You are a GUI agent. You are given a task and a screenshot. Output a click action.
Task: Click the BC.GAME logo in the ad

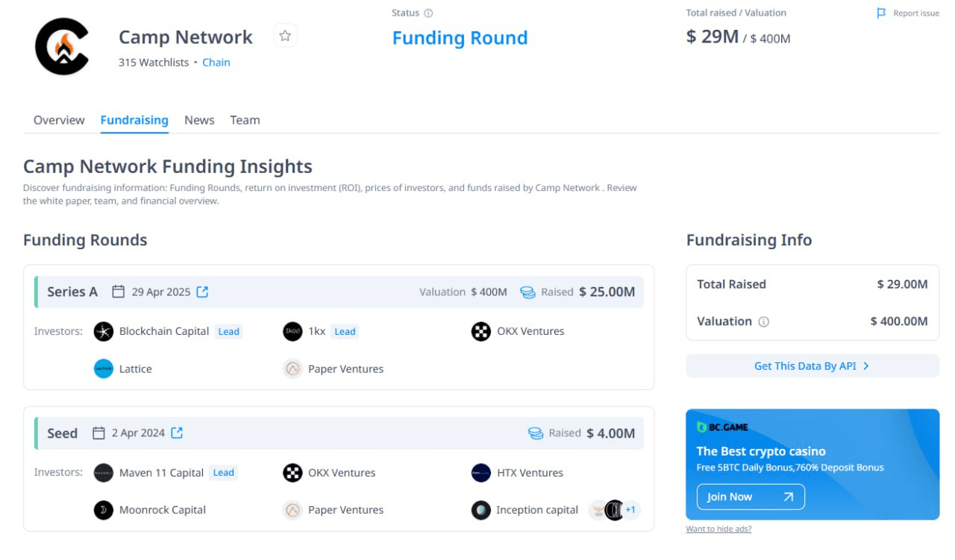(x=722, y=427)
